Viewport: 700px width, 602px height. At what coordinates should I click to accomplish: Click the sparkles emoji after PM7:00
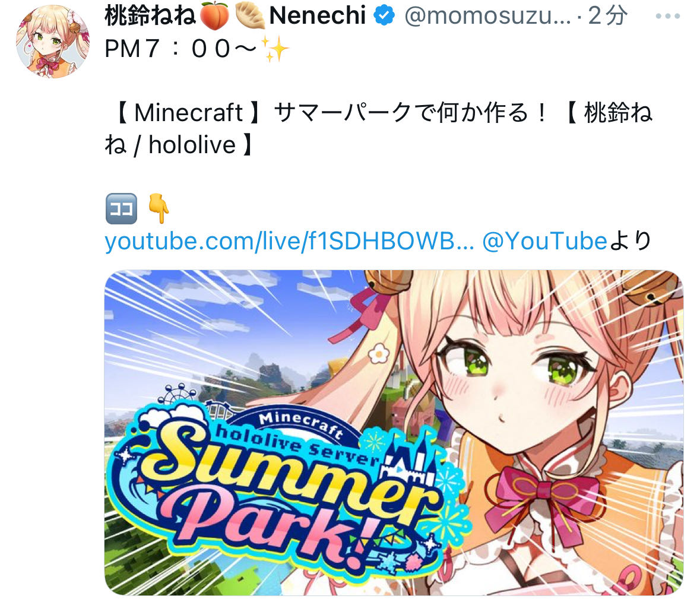pyautogui.click(x=274, y=49)
